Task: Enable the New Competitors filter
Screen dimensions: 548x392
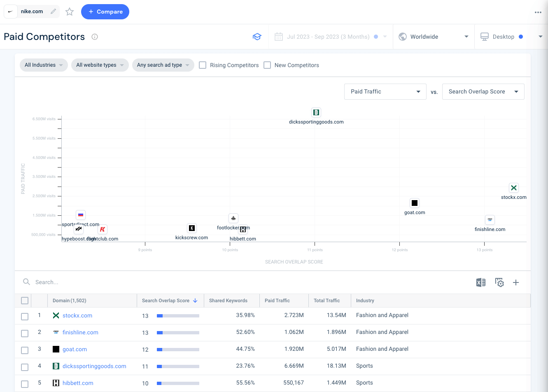Action: tap(267, 65)
